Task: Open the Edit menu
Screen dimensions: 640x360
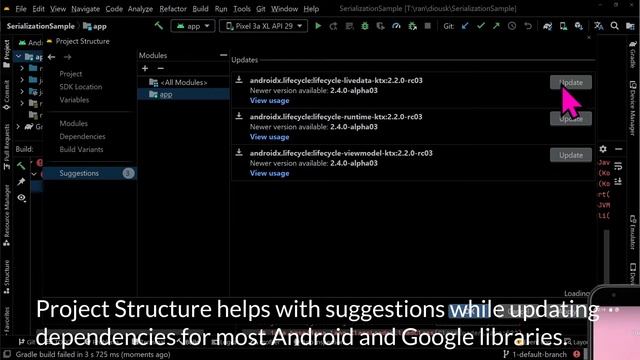Action: coord(38,9)
